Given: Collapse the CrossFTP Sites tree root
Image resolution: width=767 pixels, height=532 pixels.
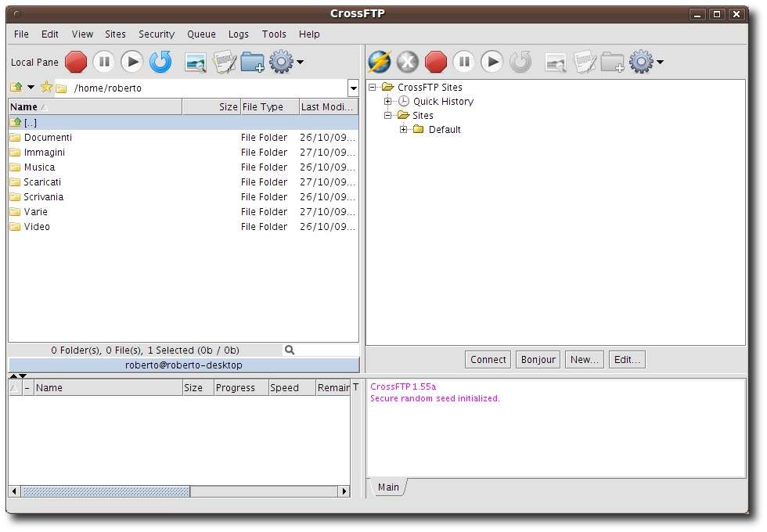Looking at the screenshot, I should click(x=373, y=87).
